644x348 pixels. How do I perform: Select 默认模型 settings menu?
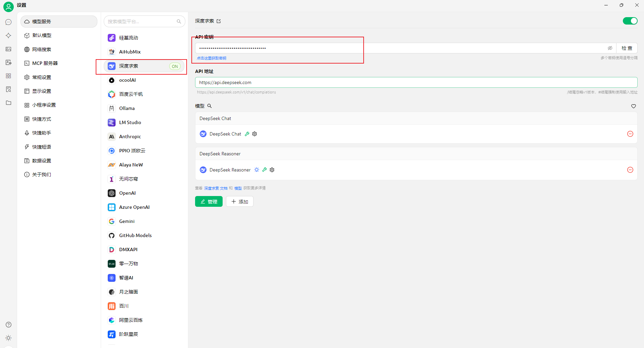59,35
